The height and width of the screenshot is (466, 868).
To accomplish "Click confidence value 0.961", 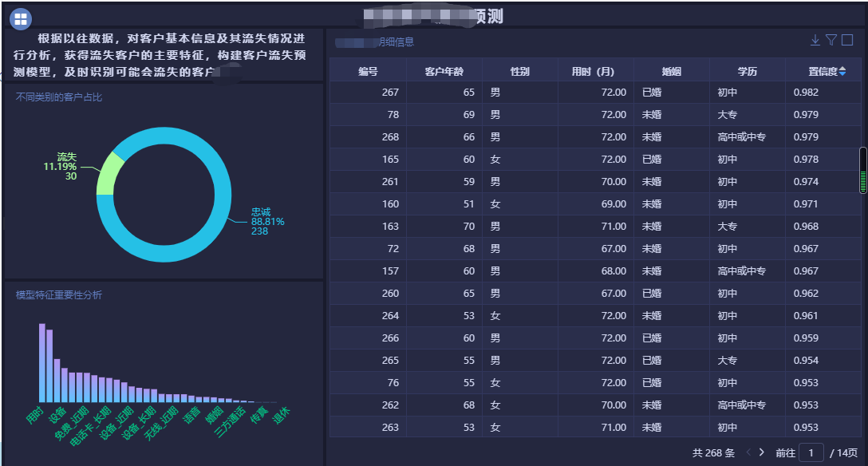I will [x=806, y=315].
